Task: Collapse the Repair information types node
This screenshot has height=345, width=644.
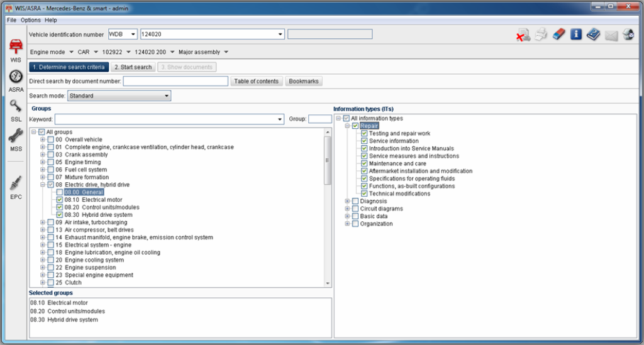Action: (347, 126)
